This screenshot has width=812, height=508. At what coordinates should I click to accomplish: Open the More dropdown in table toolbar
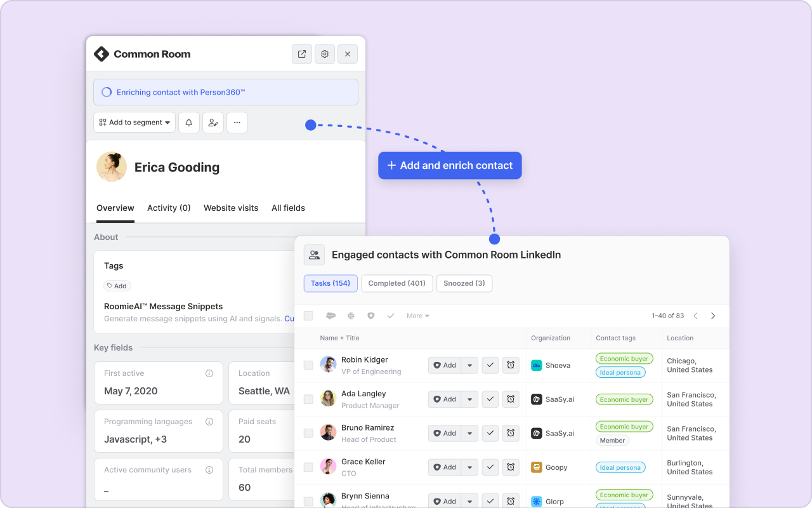418,316
